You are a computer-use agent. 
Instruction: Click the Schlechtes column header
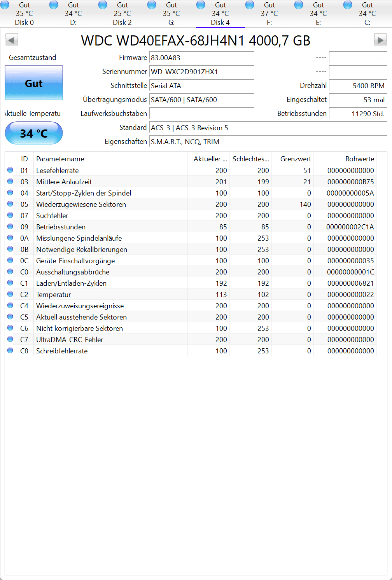250,159
